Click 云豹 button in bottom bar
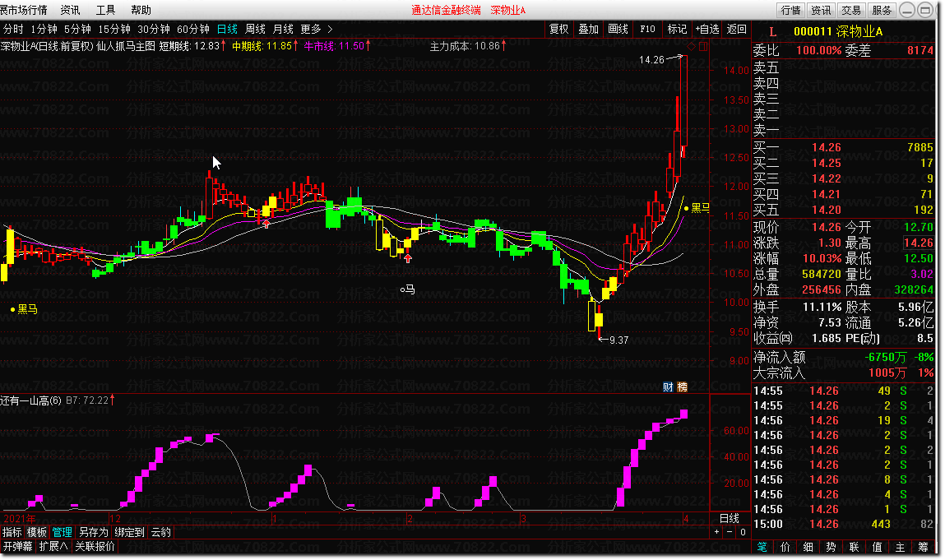 point(161,532)
